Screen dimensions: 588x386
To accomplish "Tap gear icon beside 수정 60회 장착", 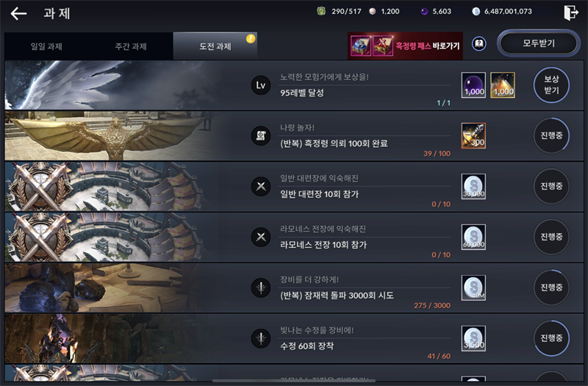I will (x=261, y=338).
